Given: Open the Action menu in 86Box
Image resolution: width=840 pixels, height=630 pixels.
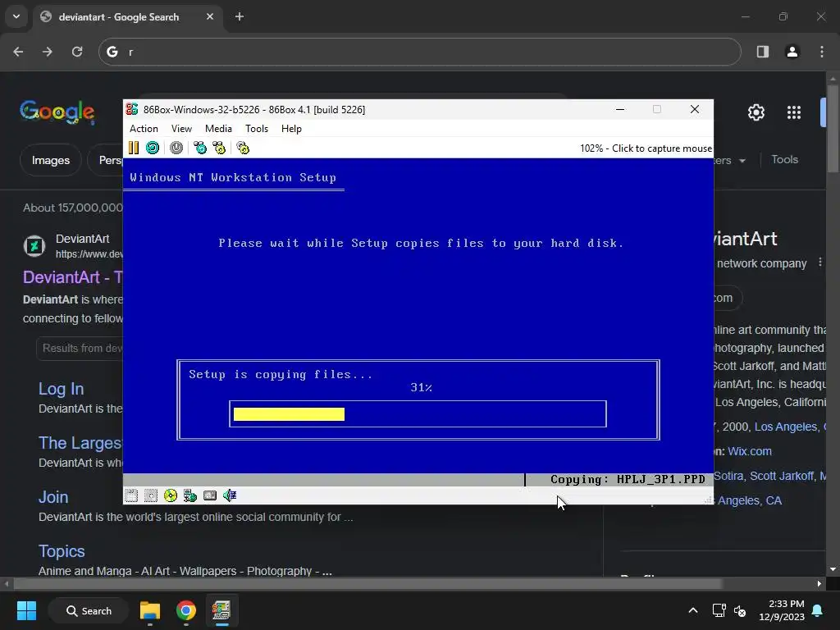Looking at the screenshot, I should [x=144, y=129].
